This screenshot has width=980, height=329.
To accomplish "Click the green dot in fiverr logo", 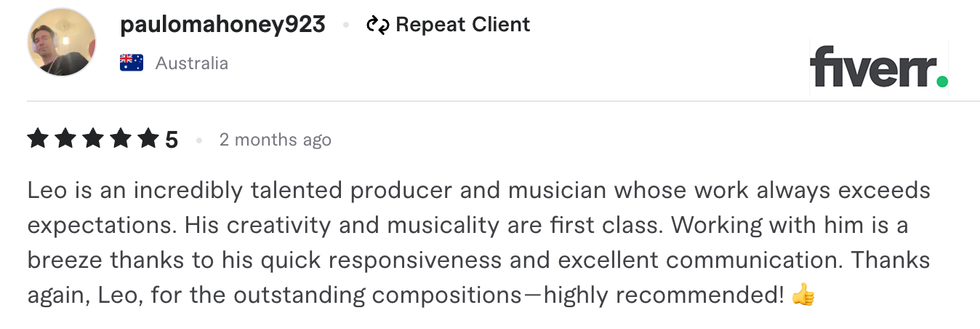I will [942, 81].
